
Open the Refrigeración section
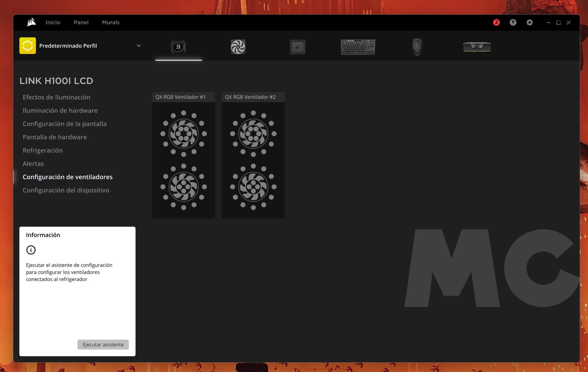pos(43,150)
